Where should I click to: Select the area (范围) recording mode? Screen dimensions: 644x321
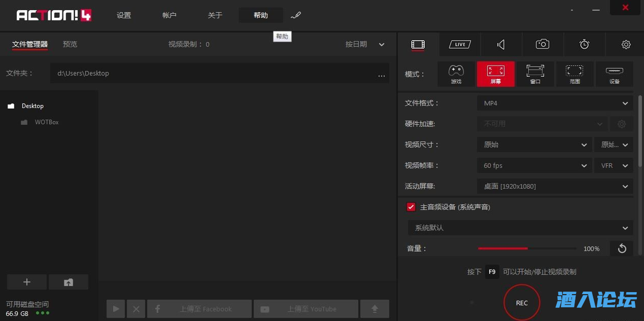[574, 74]
